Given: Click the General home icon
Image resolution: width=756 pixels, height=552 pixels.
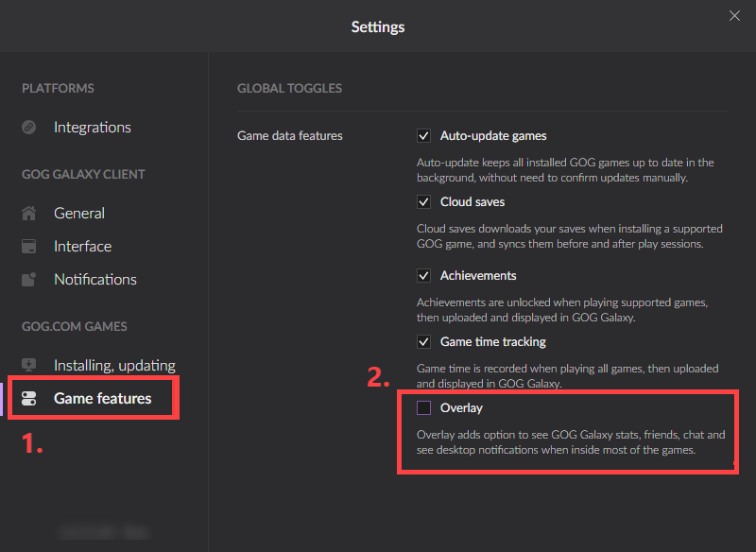Looking at the screenshot, I should pyautogui.click(x=29, y=213).
